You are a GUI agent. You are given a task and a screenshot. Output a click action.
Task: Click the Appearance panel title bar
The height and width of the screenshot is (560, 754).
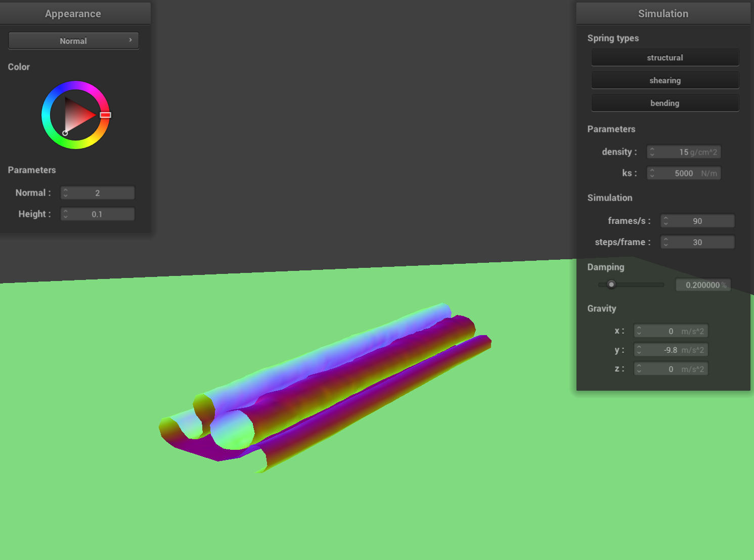click(x=74, y=14)
